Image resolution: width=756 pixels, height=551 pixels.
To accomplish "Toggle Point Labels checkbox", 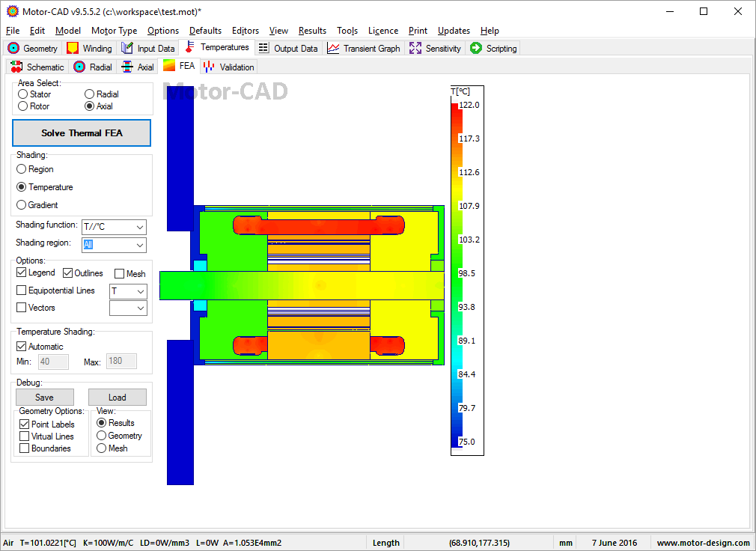I will pyautogui.click(x=24, y=424).
